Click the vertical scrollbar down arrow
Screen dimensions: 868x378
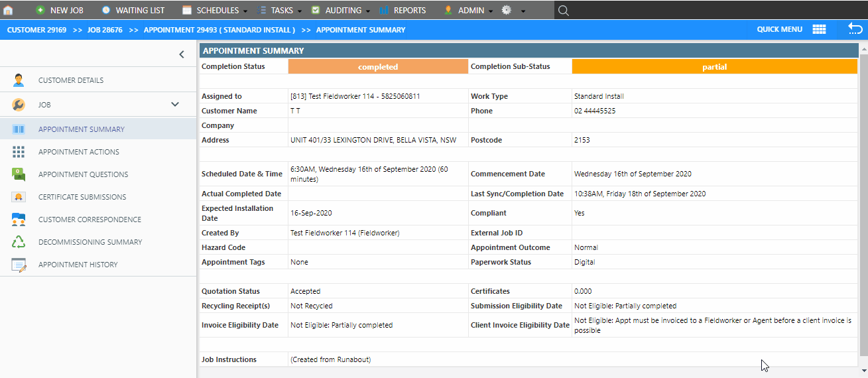863,370
